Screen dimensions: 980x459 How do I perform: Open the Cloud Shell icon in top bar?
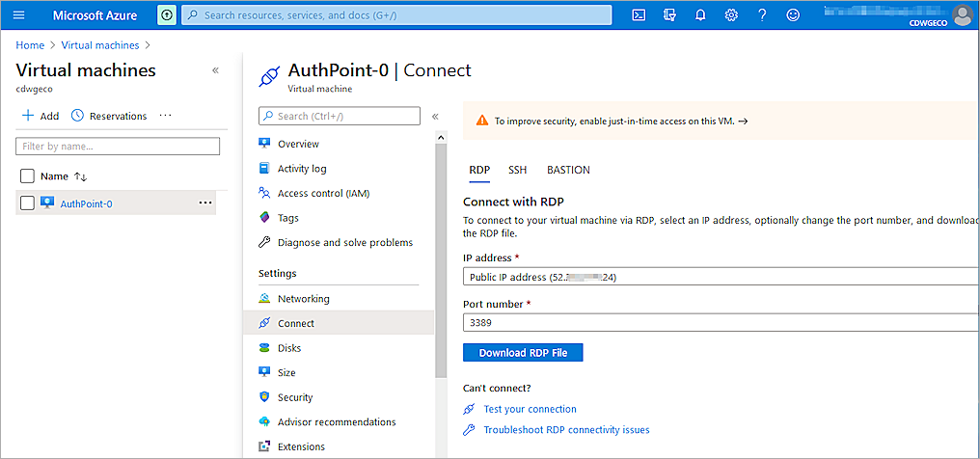(639, 15)
